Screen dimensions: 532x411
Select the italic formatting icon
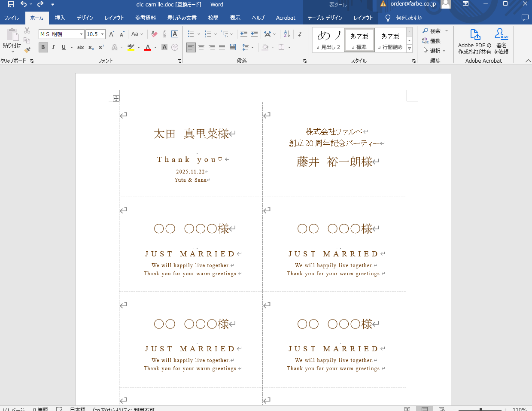pos(53,47)
